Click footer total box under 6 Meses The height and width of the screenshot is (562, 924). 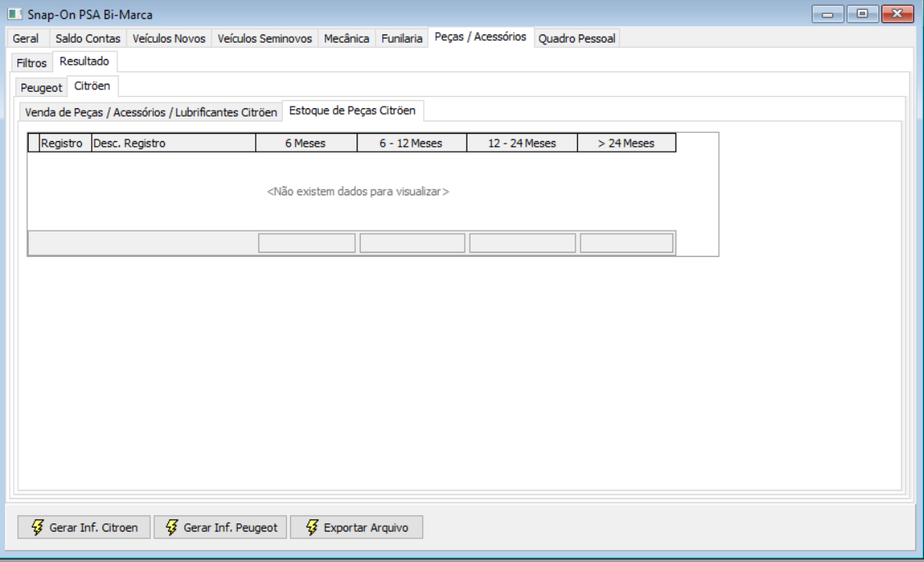[x=307, y=243]
